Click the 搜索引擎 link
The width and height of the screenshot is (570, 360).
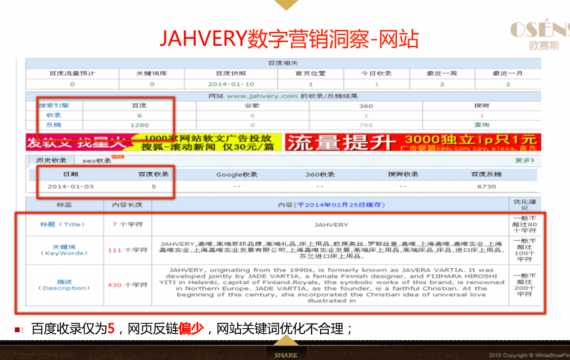(x=54, y=106)
